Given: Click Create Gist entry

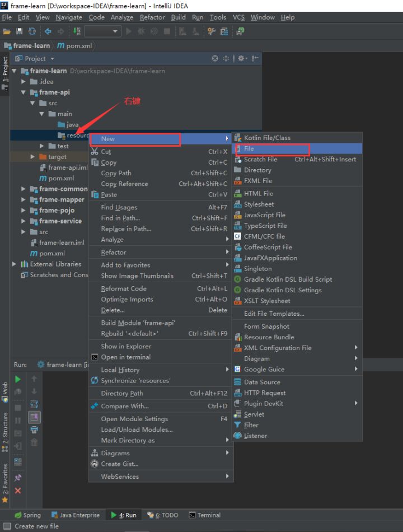Looking at the screenshot, I should point(161,464).
